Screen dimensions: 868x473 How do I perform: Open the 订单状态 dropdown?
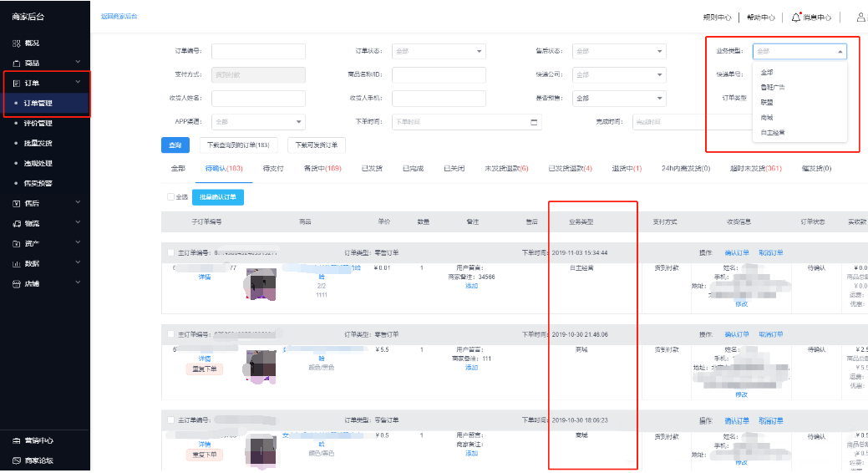[439, 51]
